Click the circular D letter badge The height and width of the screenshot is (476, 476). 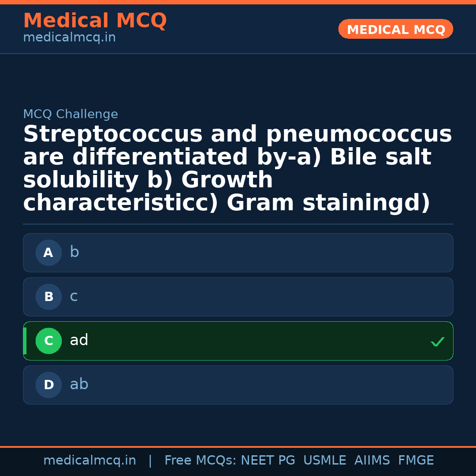(x=48, y=385)
